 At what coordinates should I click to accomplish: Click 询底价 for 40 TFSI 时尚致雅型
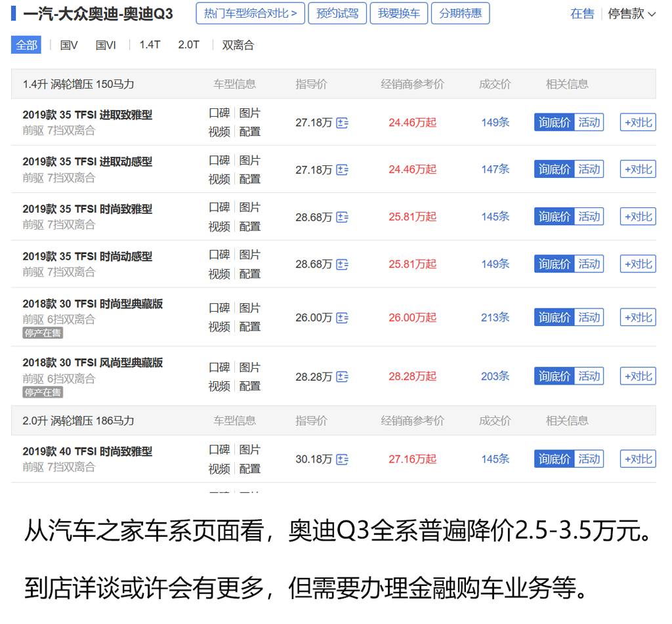(x=554, y=459)
